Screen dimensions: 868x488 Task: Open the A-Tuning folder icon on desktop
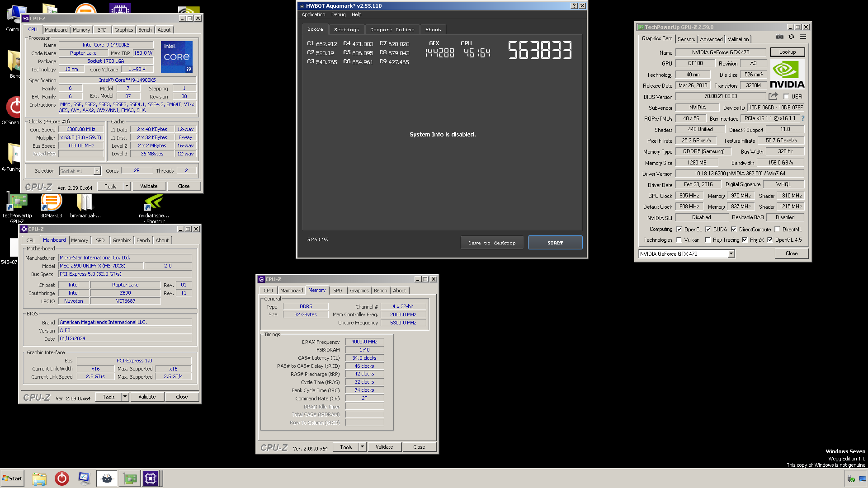(13, 157)
